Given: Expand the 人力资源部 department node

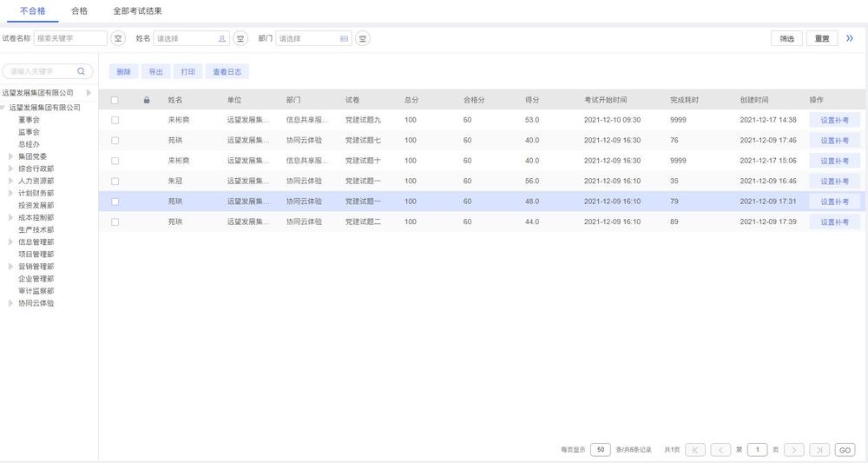Looking at the screenshot, I should 11,181.
